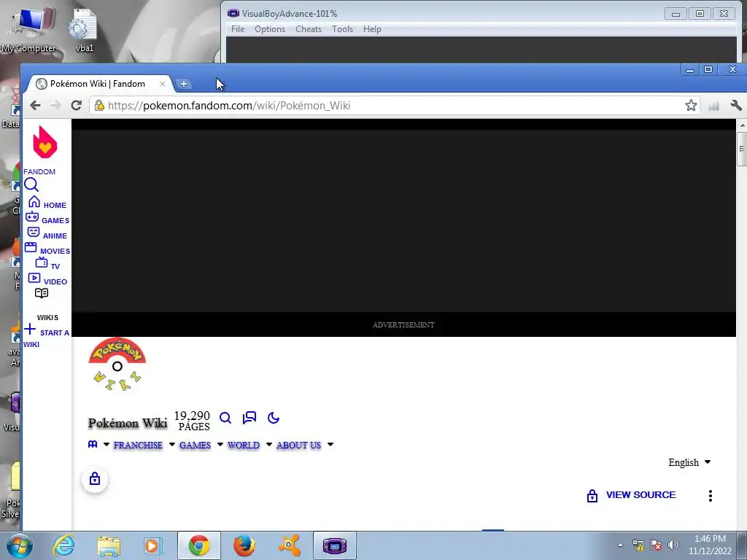The width and height of the screenshot is (747, 560).
Task: Open MOVIES in Fandom sidebar
Action: pyautogui.click(x=47, y=249)
